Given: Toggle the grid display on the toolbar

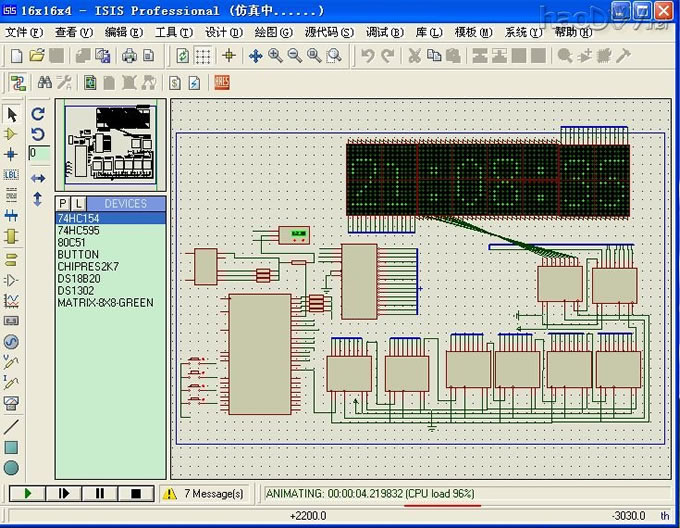Looking at the screenshot, I should pyautogui.click(x=203, y=56).
